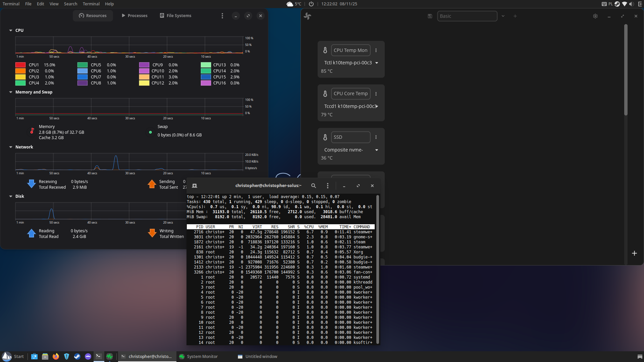
Task: Open the Tctl k10temp sensor dropdown
Action: (377, 63)
